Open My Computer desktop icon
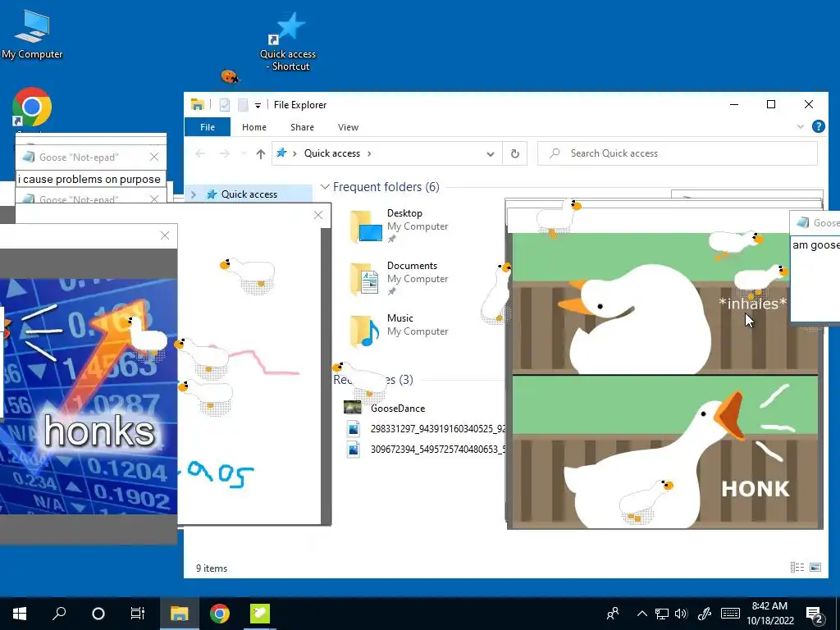 (32, 34)
